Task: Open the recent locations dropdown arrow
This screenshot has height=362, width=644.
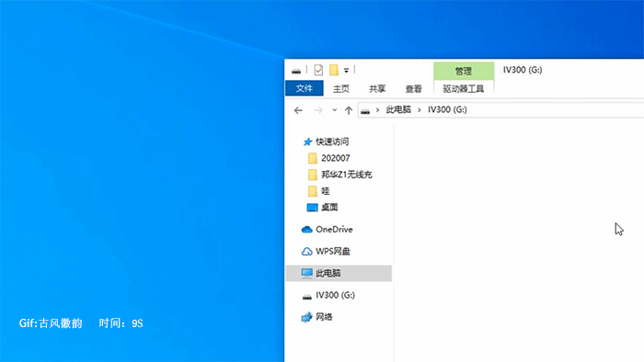Action: tap(335, 110)
